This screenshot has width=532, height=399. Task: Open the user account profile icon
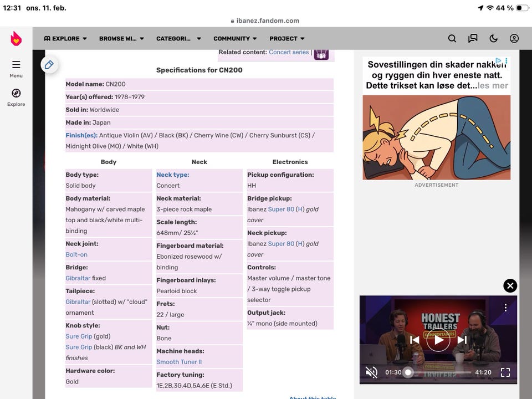514,39
